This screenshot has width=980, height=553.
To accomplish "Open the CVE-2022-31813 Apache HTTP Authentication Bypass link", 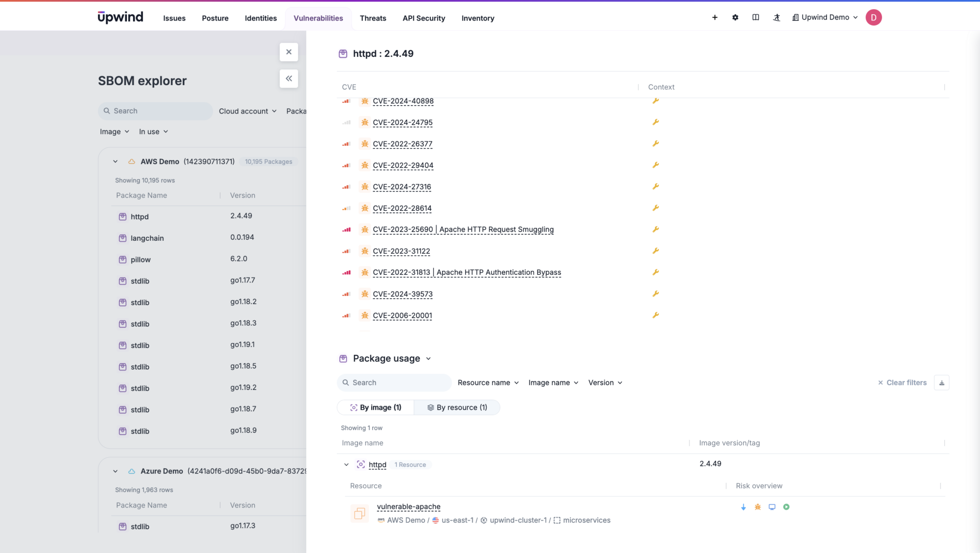I will [x=467, y=272].
